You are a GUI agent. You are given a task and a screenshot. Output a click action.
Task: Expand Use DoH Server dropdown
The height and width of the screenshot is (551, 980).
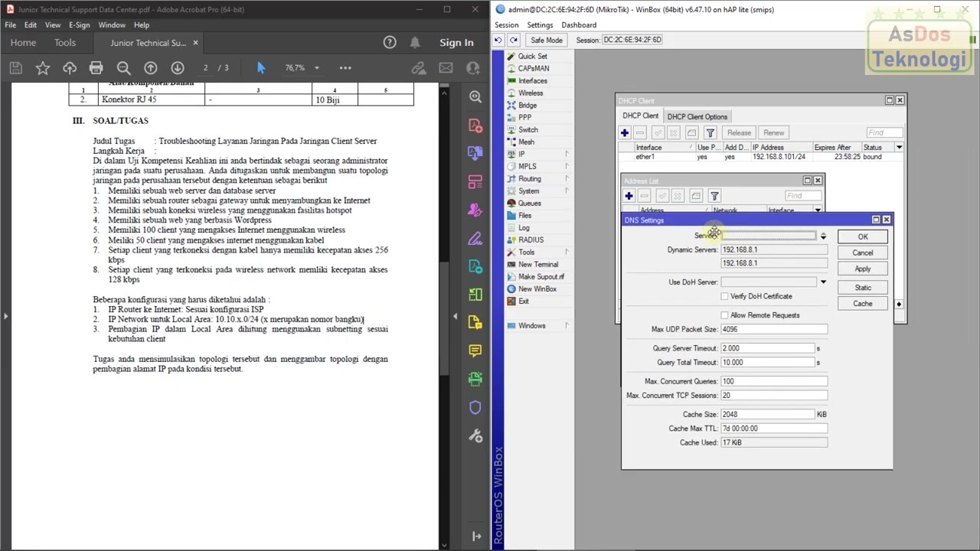pyautogui.click(x=823, y=282)
